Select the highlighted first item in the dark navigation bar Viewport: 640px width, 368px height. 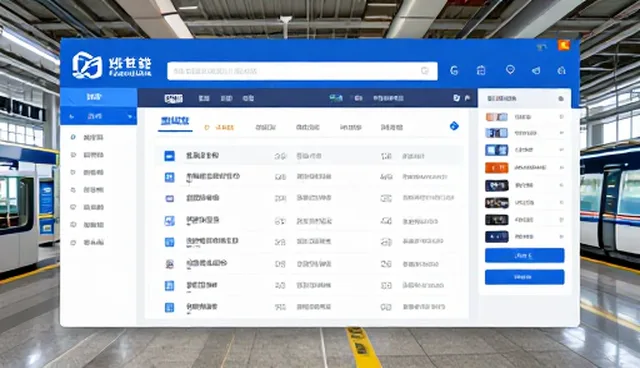click(173, 98)
